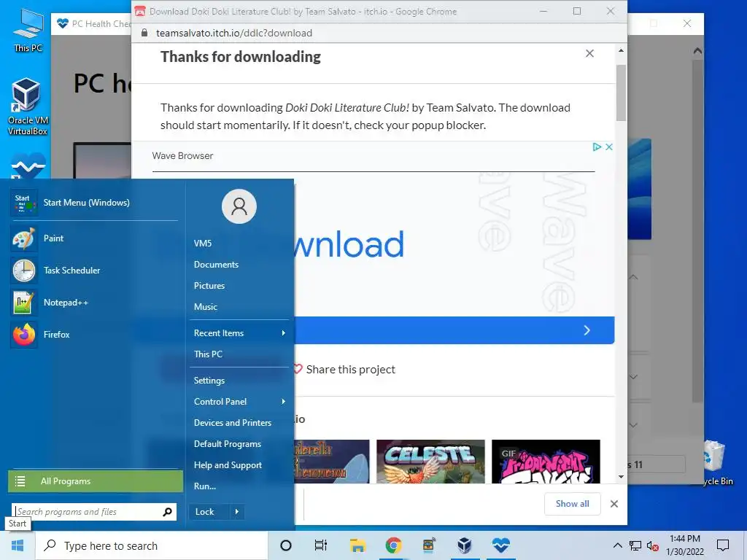Click the start menu search magnifier

(167, 512)
